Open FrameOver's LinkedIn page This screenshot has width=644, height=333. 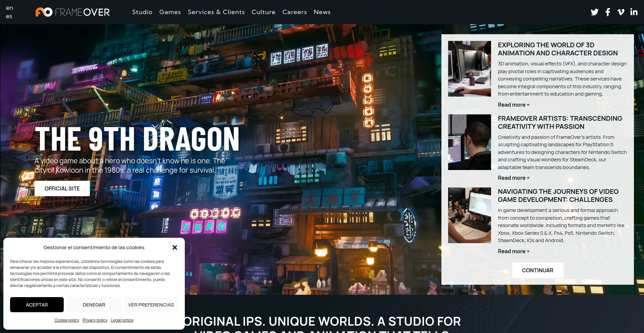[634, 12]
